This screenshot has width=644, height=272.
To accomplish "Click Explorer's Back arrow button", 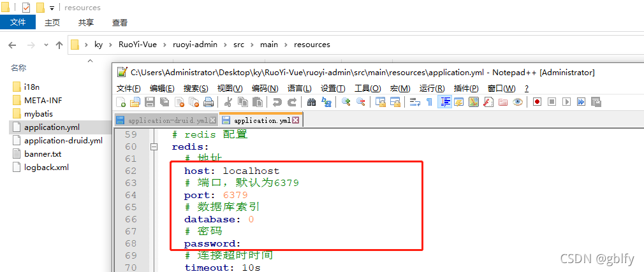I will coord(12,45).
